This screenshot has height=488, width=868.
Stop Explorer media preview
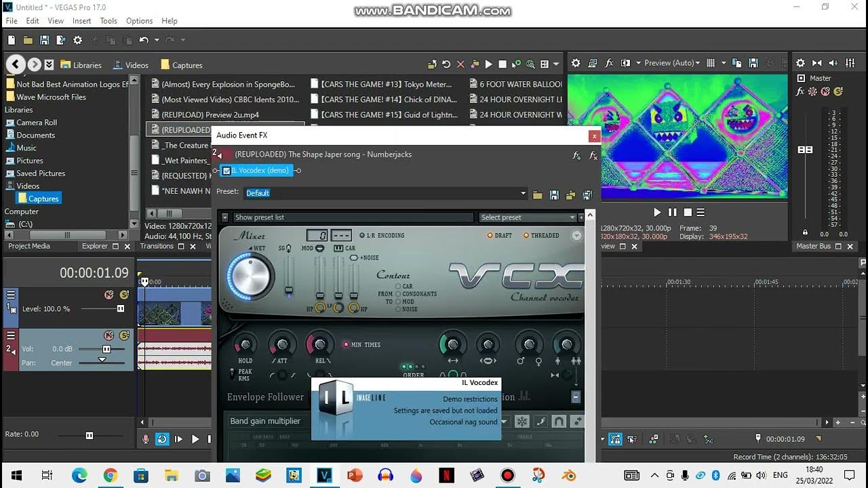(x=502, y=64)
